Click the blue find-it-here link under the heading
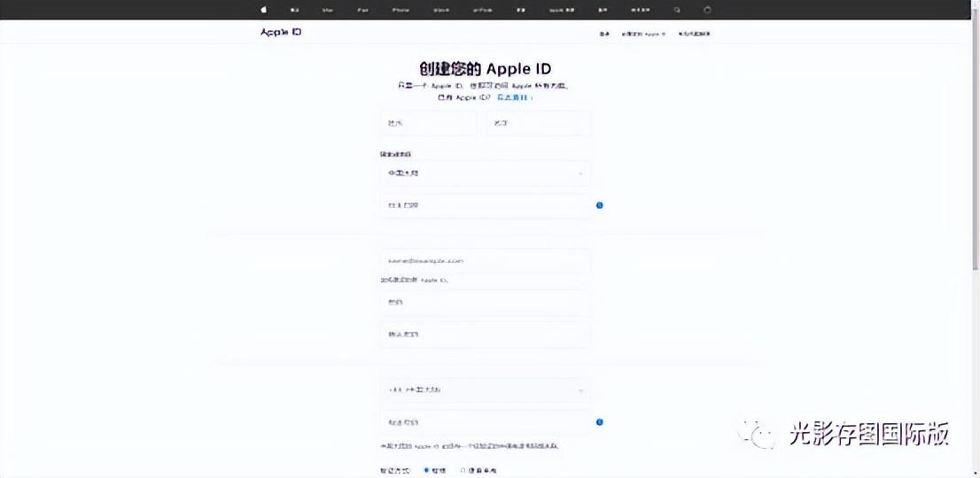 (x=515, y=98)
